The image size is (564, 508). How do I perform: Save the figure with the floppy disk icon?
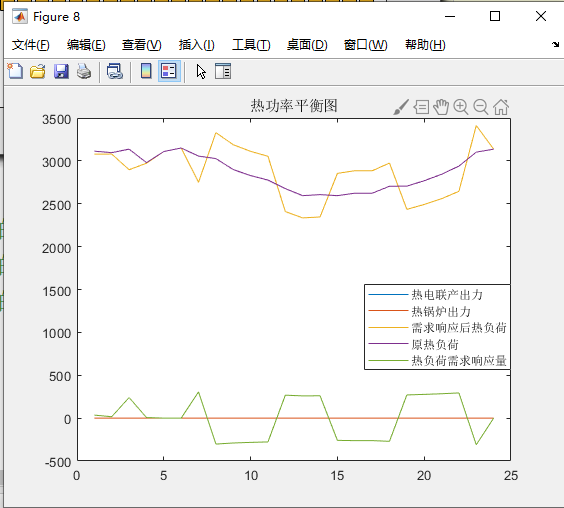tap(61, 71)
